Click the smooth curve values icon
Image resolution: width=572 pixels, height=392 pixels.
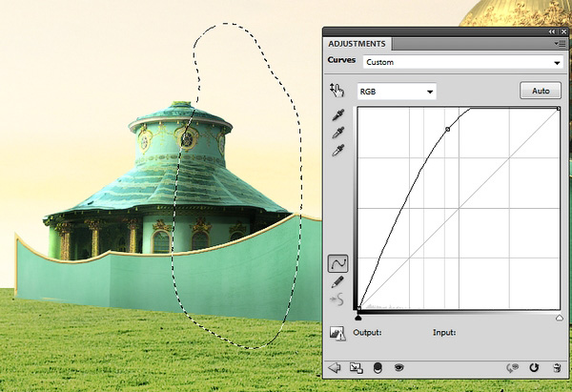point(337,299)
